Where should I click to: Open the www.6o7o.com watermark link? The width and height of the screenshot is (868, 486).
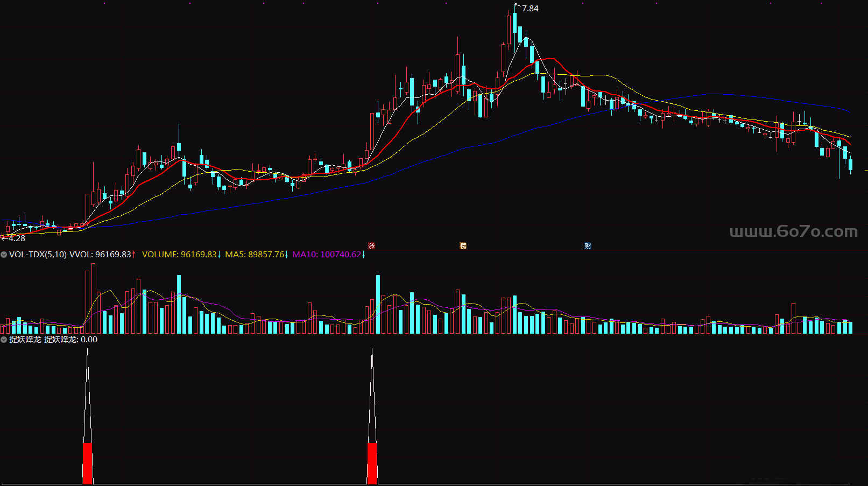[793, 231]
